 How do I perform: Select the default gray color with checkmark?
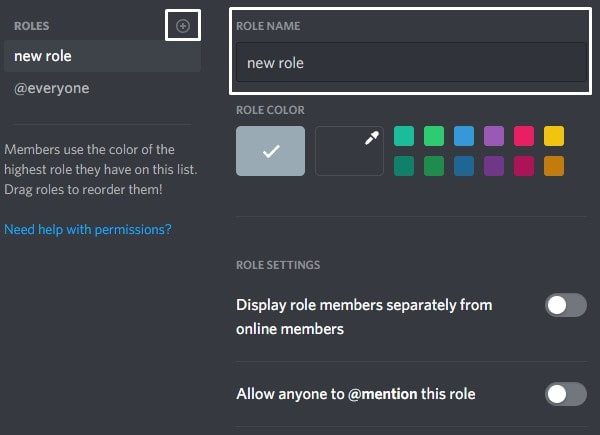[x=271, y=151]
